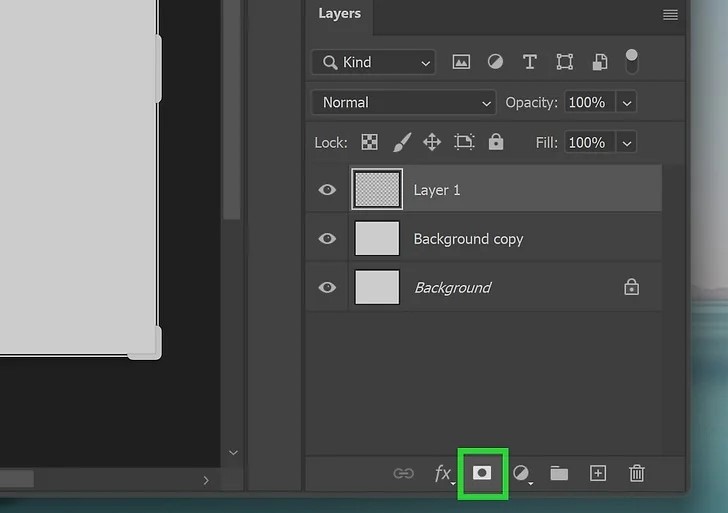Image resolution: width=728 pixels, height=513 pixels.
Task: Click the Add layer mask icon
Action: [482, 473]
